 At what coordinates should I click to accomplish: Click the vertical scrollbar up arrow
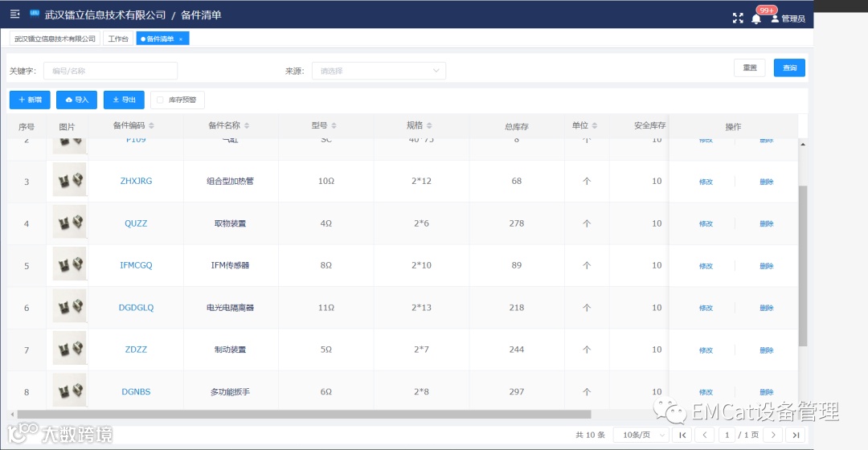click(803, 145)
